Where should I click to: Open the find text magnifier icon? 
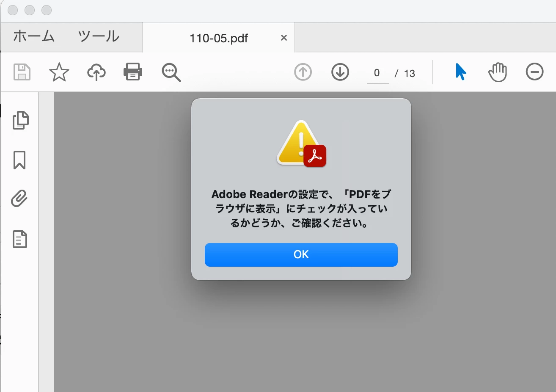171,72
